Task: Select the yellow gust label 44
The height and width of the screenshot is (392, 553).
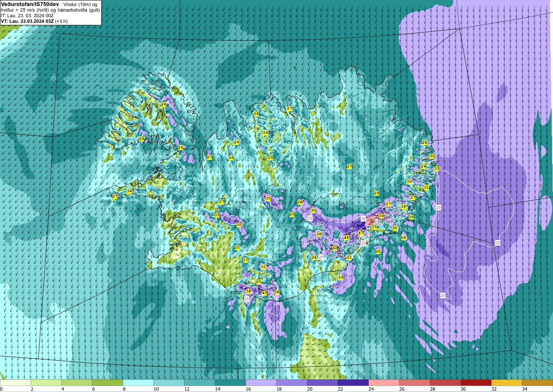Action: coord(346,238)
